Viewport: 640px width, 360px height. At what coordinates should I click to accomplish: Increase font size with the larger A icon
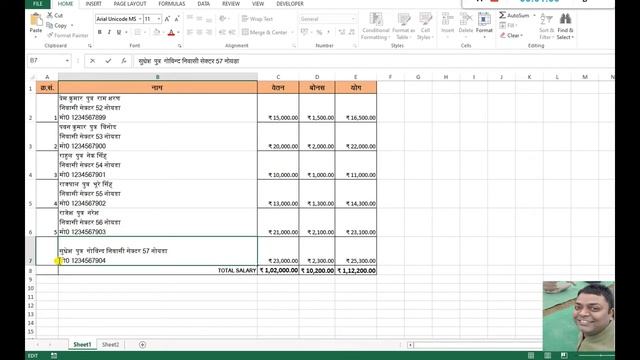pos(167,19)
